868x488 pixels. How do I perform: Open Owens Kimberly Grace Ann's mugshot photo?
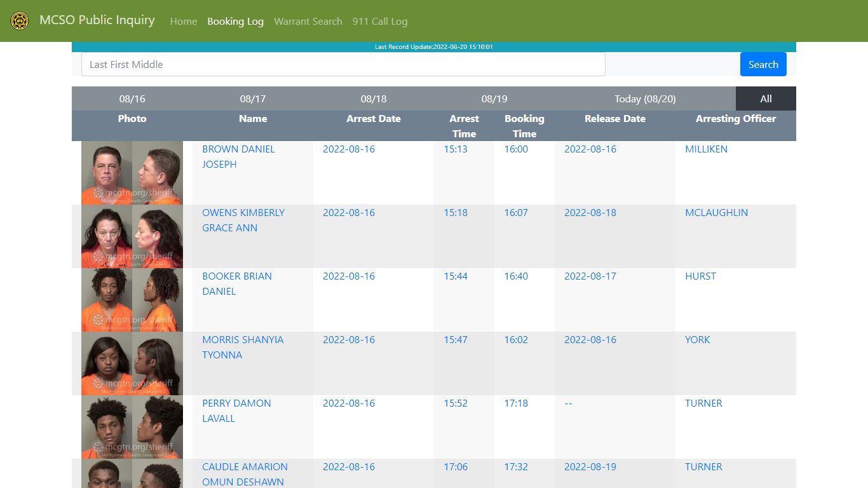pyautogui.click(x=132, y=236)
